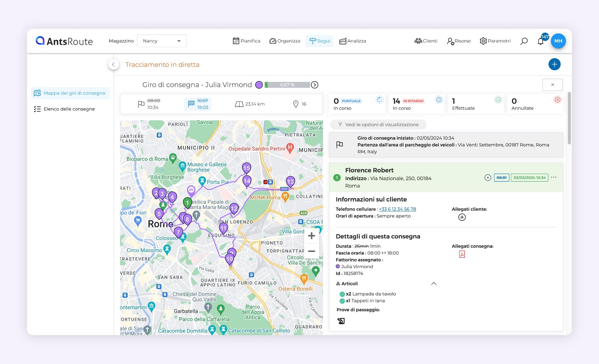
Task: Click green map marker 1
Action: click(187, 203)
